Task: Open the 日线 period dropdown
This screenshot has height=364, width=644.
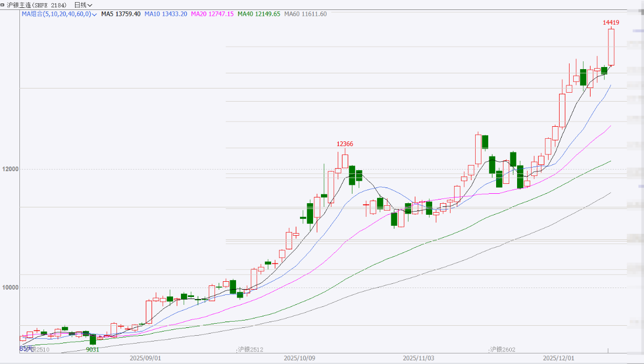Action: (83, 5)
